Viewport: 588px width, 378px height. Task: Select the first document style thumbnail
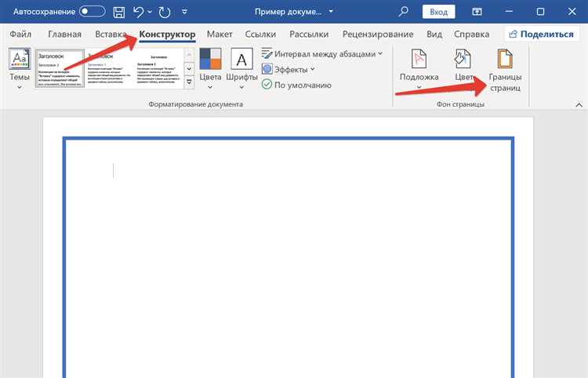coord(60,69)
